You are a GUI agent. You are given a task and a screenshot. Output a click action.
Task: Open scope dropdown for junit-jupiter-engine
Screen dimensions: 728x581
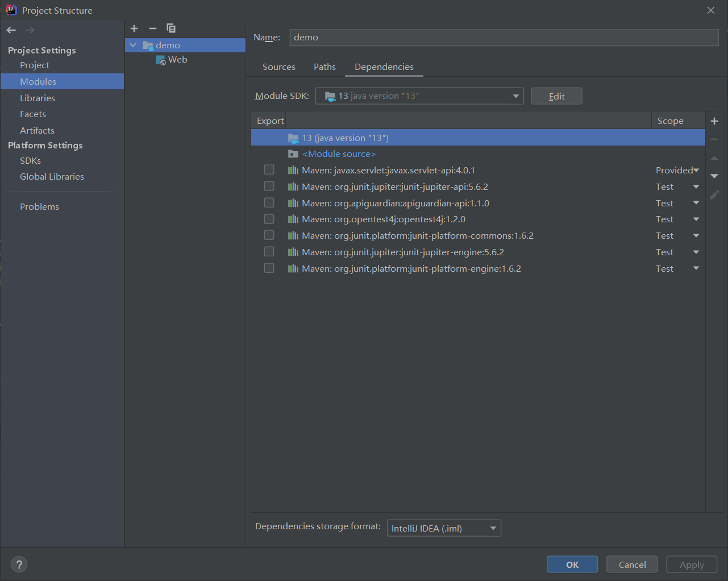point(696,252)
